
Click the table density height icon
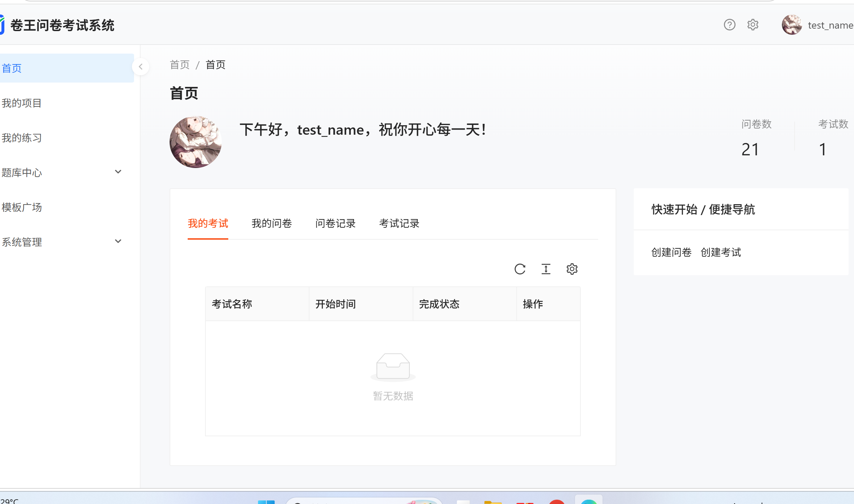[546, 269]
